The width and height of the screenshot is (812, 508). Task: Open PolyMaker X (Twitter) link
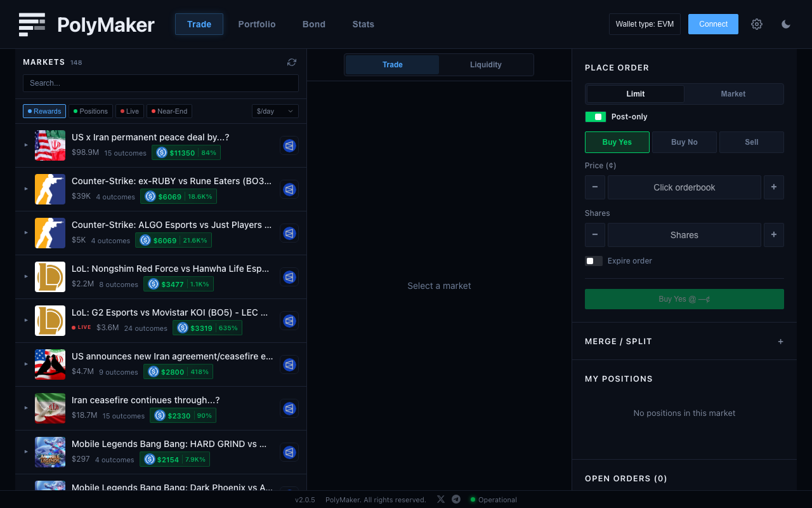[x=441, y=500]
